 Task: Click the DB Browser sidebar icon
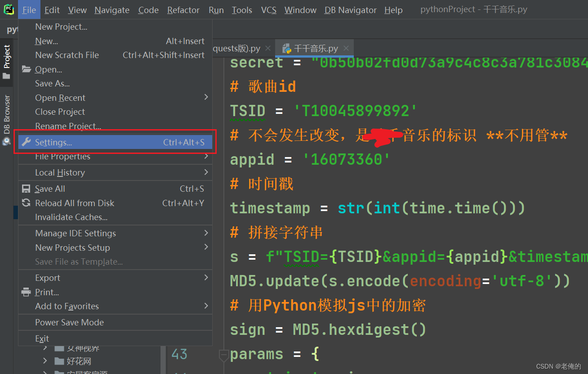pos(6,141)
